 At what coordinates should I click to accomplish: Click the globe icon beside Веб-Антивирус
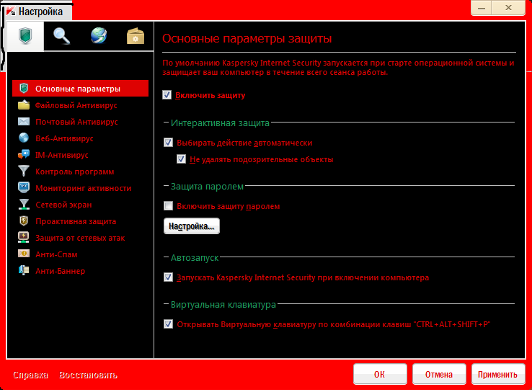click(24, 138)
